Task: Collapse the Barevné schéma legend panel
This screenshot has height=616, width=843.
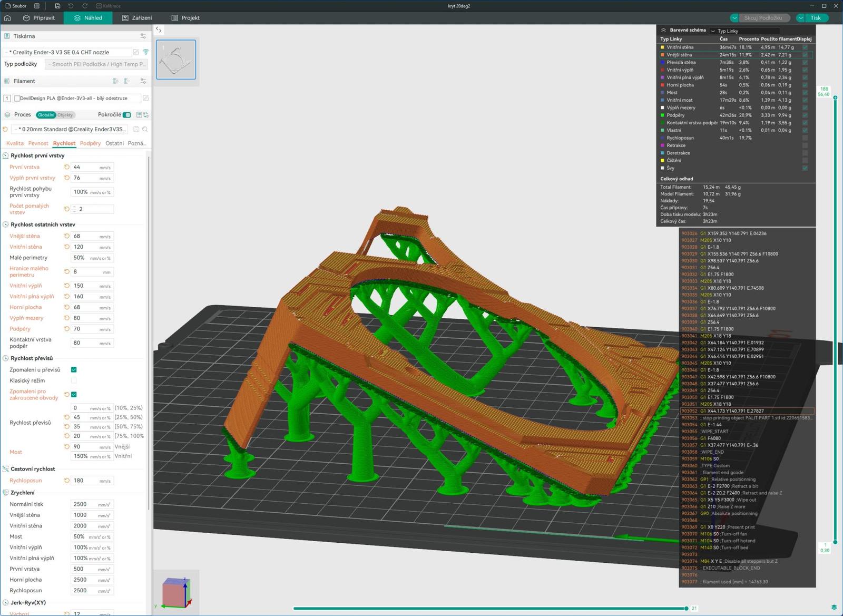Action: pos(663,30)
